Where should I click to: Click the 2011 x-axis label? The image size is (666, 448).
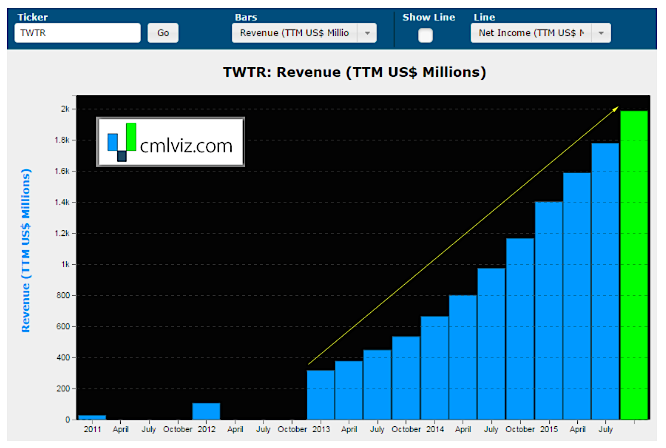[x=92, y=429]
